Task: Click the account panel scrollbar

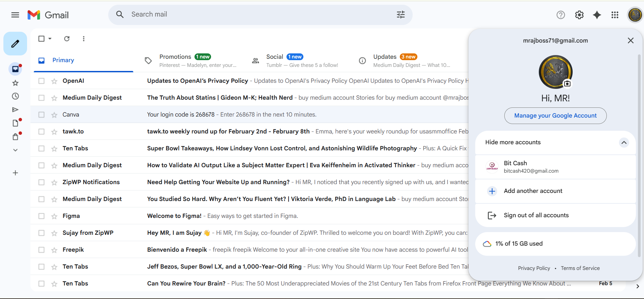Action: (x=639, y=152)
